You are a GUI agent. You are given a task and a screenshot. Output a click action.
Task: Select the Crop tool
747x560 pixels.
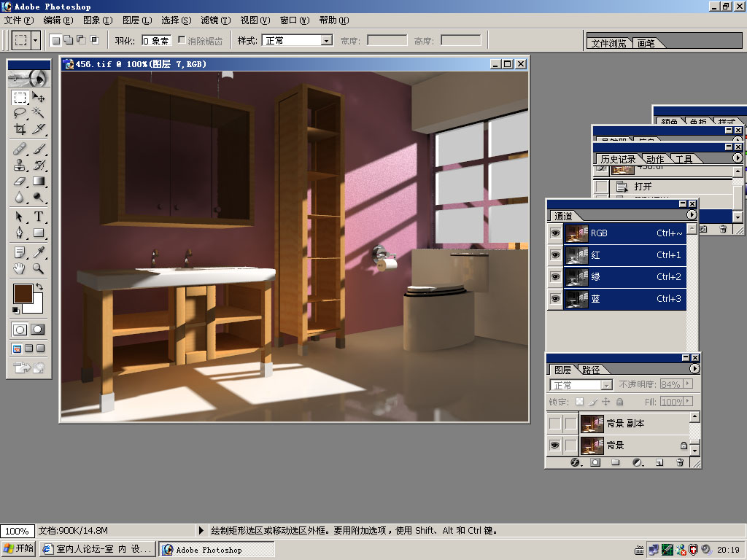click(20, 128)
